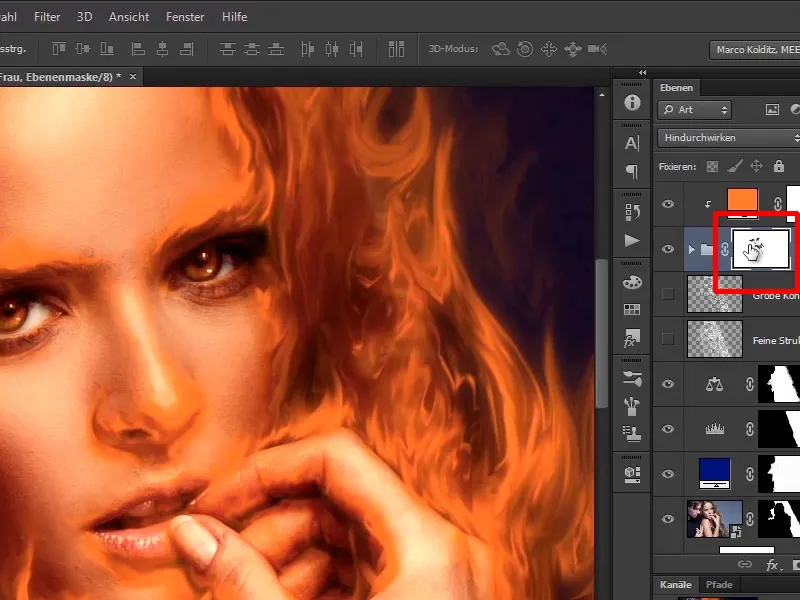Open the Swatches grid panel icon
This screenshot has height=600, width=800.
tap(632, 309)
